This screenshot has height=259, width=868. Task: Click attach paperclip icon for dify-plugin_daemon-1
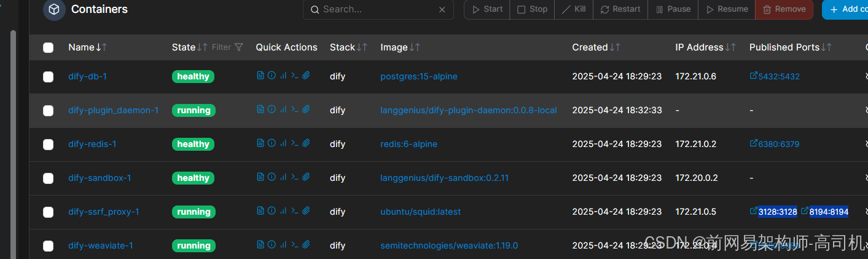pos(306,110)
